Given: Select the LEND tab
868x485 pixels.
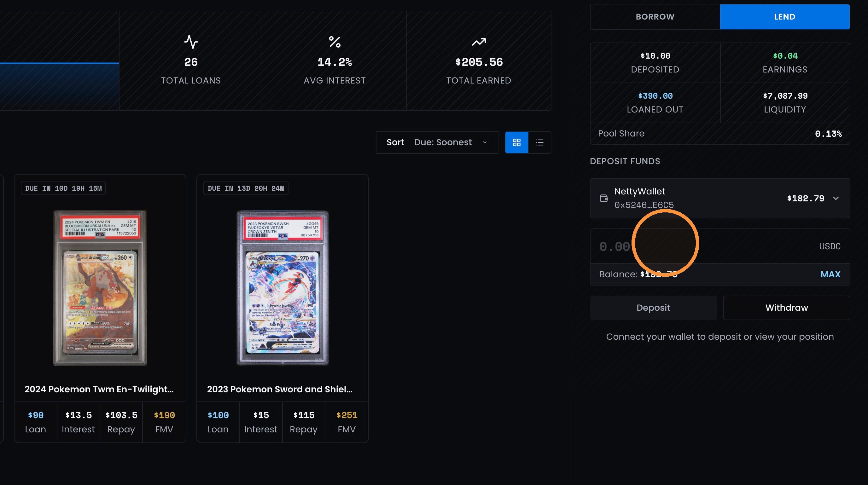Looking at the screenshot, I should click(x=785, y=17).
